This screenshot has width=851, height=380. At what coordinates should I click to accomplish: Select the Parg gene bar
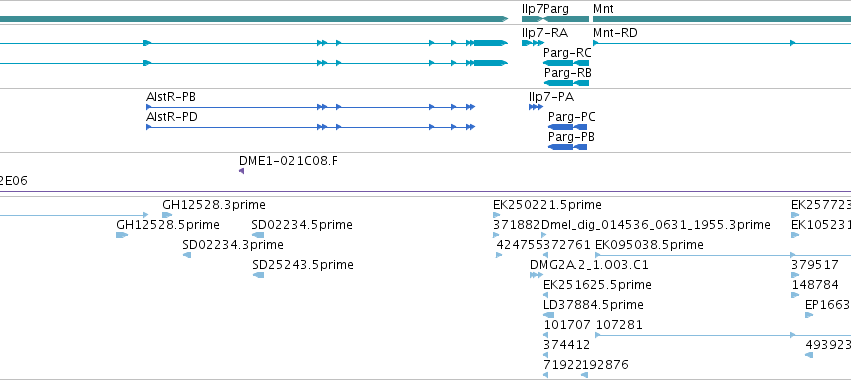[566, 19]
